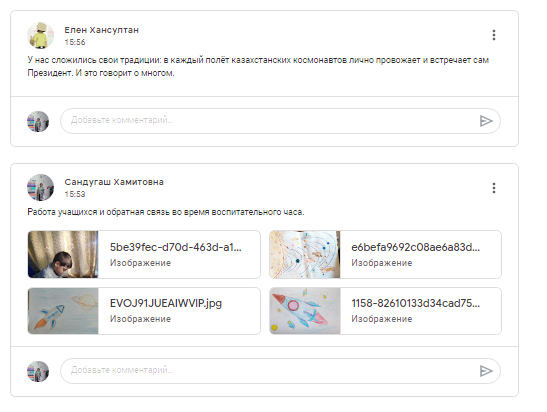Image resolution: width=547 pixels, height=412 pixels.
Task: Click your avatar beside the first comment box
Action: 38,121
